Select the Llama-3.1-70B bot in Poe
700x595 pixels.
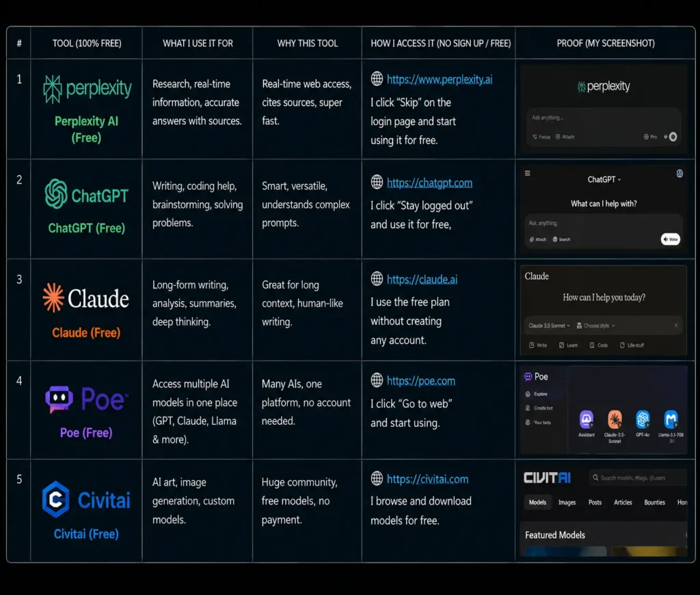[x=671, y=427]
